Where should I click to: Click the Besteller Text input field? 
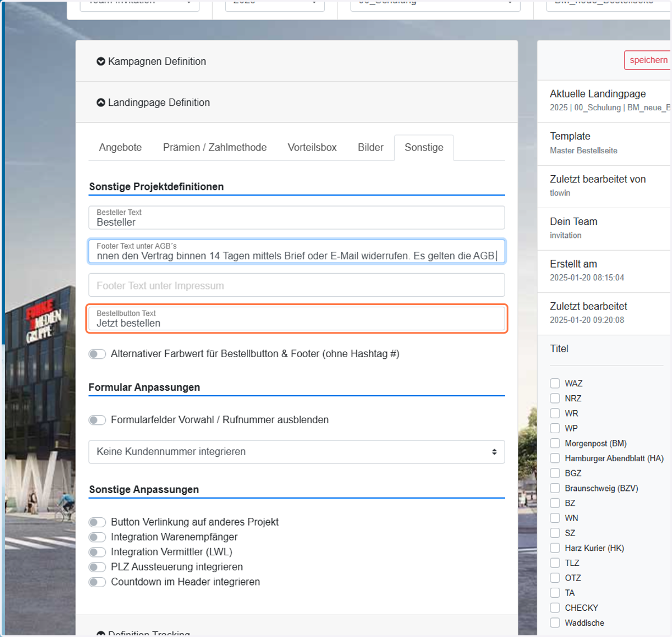coord(297,218)
